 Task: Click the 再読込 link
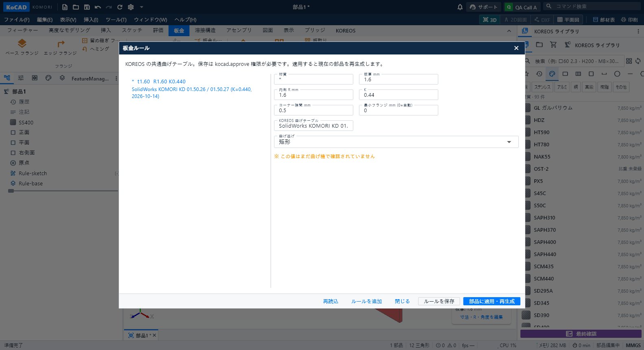point(331,301)
